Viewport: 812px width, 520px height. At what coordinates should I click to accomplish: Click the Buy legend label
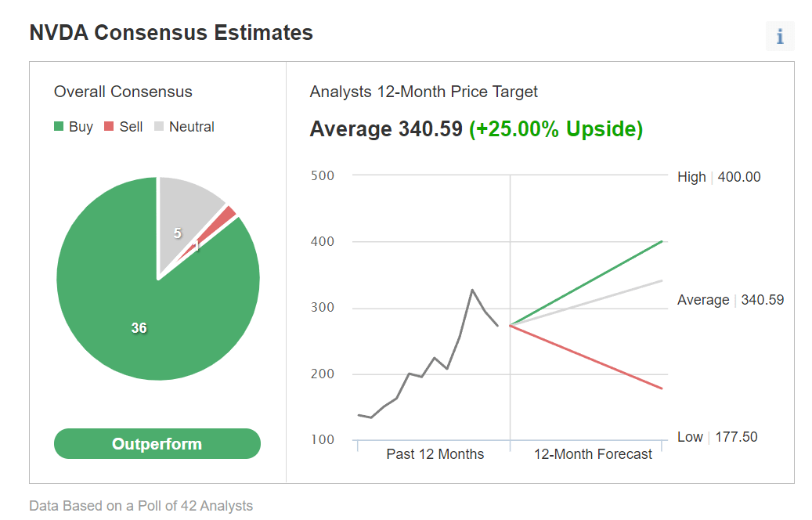pyautogui.click(x=81, y=127)
